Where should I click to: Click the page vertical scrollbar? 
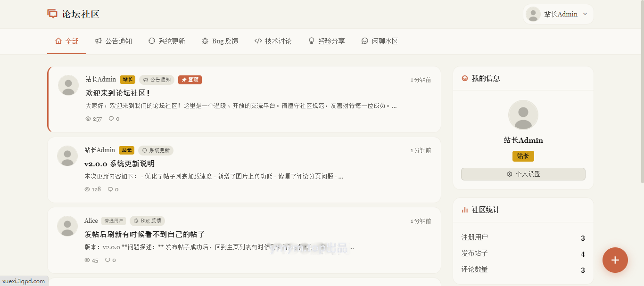(x=642, y=92)
